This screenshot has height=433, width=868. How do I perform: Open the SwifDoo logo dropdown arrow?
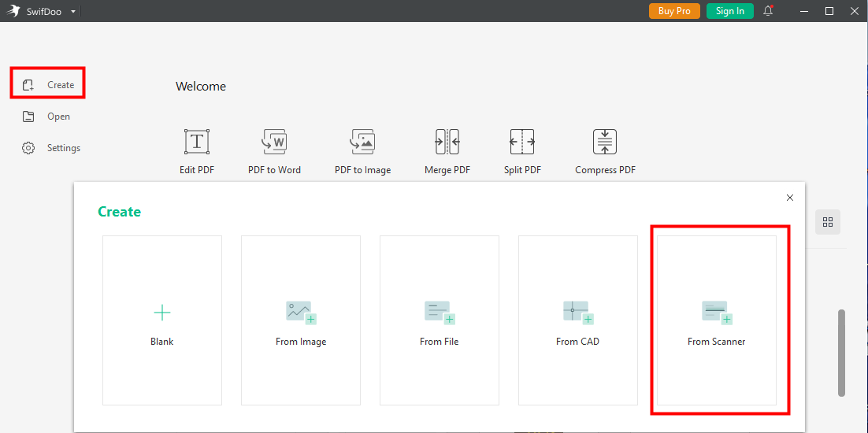pos(73,11)
